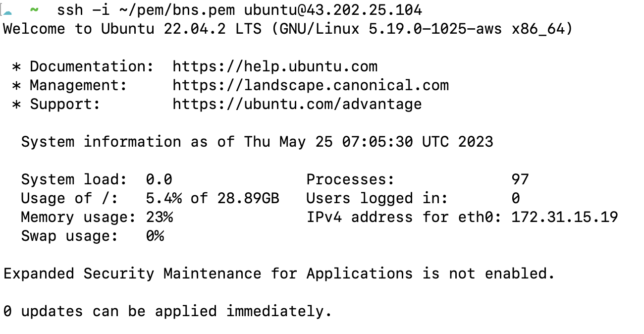Open the ubuntu.com/advantage support link
The image size is (644, 334).
tap(297, 105)
